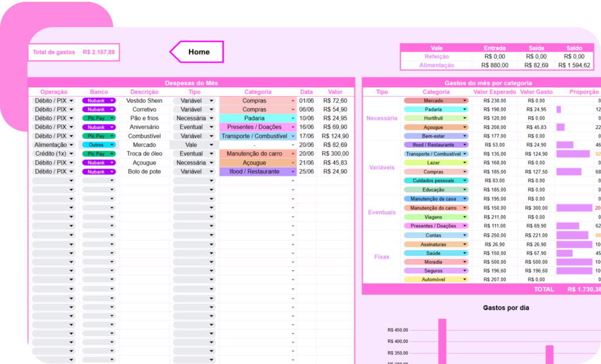This screenshot has height=364, width=601.
Task: Select Alimentação voucher Saldo R$ 1.594,62
Action: [x=574, y=66]
